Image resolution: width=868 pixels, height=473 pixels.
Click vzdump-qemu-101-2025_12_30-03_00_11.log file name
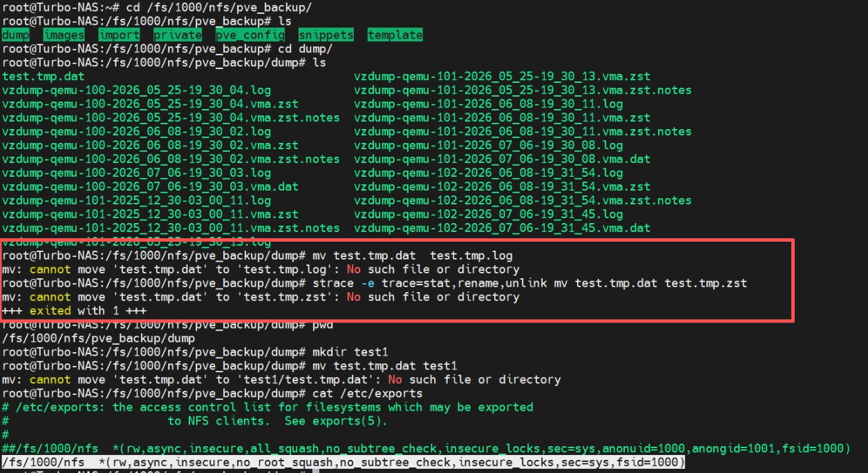pyautogui.click(x=137, y=200)
